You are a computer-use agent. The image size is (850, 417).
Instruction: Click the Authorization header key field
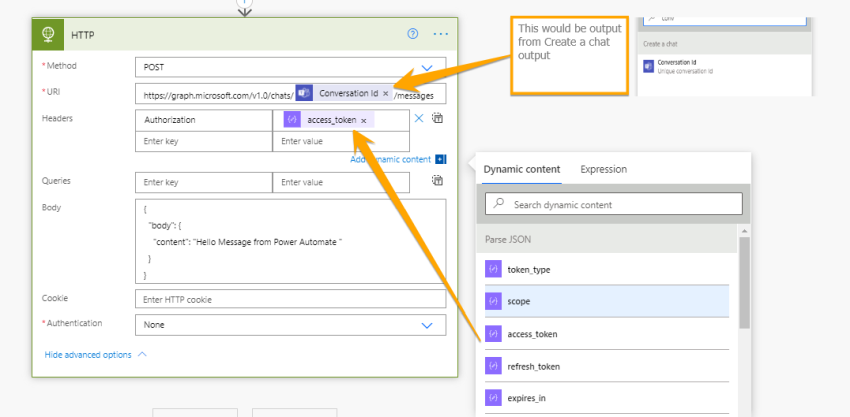pyautogui.click(x=204, y=120)
